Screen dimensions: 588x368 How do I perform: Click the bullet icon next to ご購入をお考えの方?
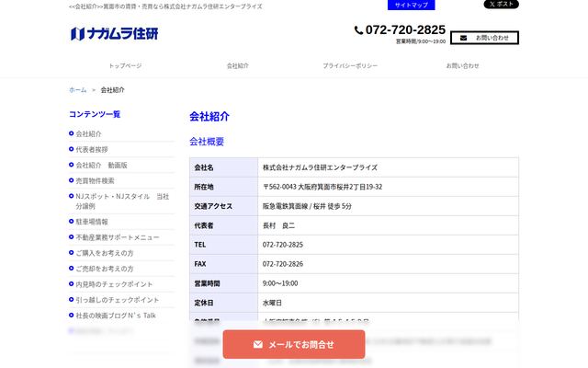(x=72, y=253)
